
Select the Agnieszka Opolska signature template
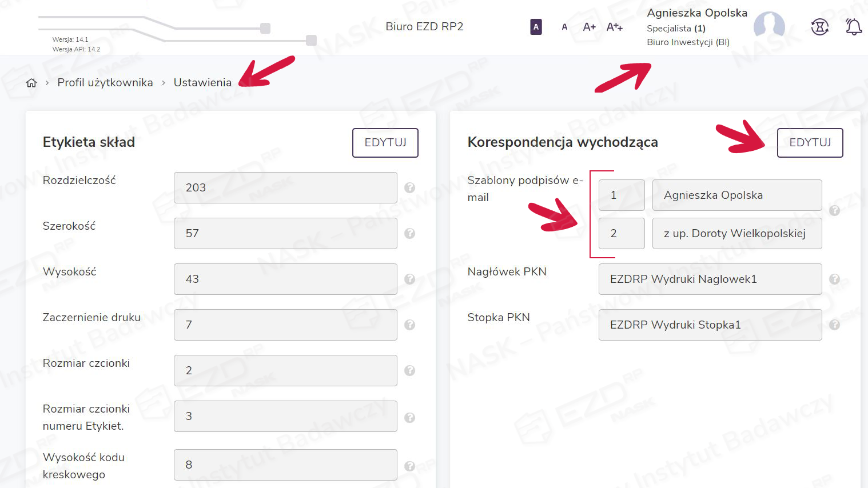[736, 195]
